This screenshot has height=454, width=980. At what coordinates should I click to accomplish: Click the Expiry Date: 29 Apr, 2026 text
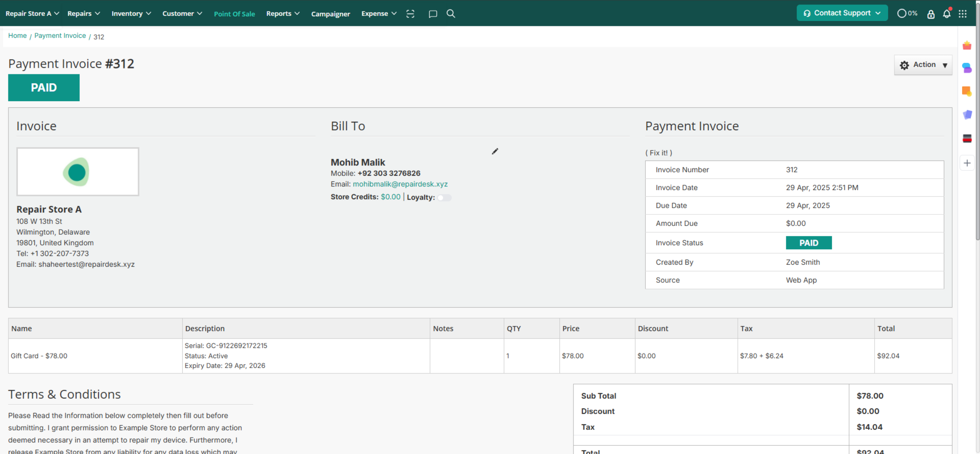[x=225, y=366]
